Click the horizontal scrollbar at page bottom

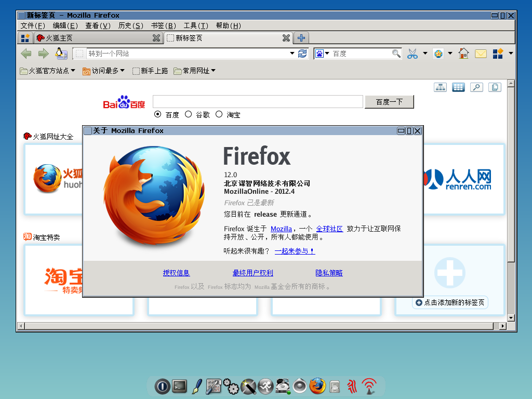click(262, 326)
